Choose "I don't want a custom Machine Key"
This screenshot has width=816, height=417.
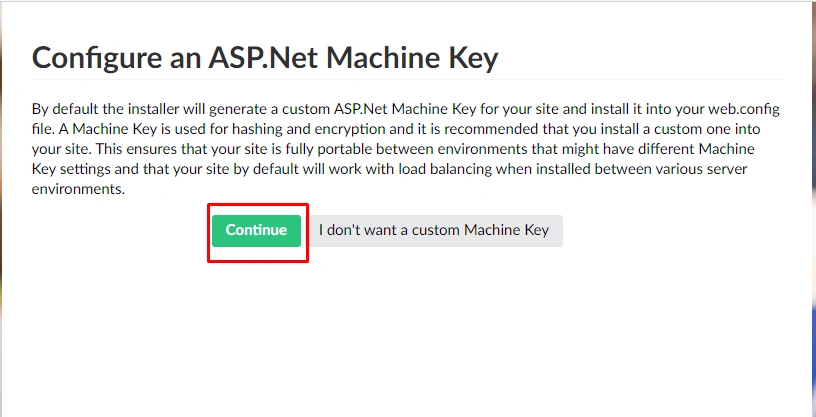[x=434, y=231]
